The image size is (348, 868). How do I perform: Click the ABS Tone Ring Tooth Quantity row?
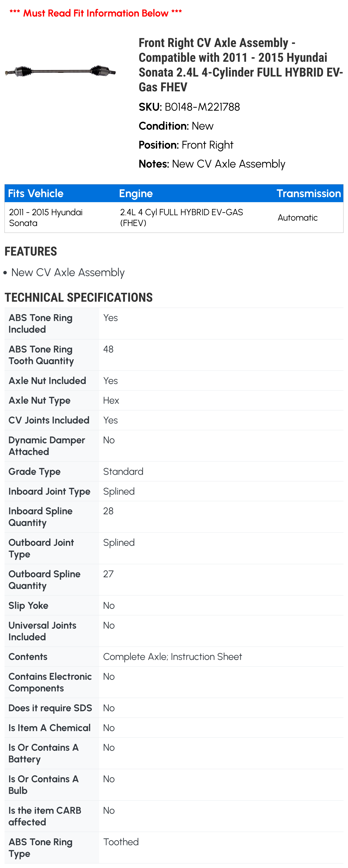coord(174,355)
